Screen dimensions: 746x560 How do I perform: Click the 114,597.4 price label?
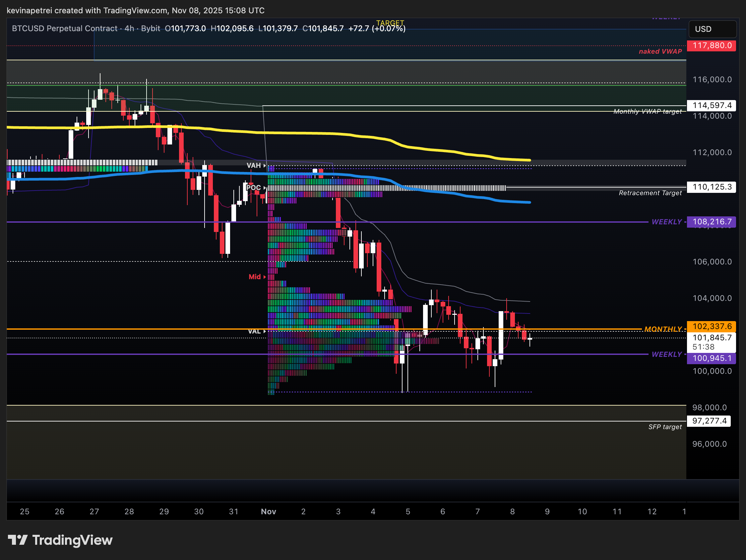tap(712, 105)
